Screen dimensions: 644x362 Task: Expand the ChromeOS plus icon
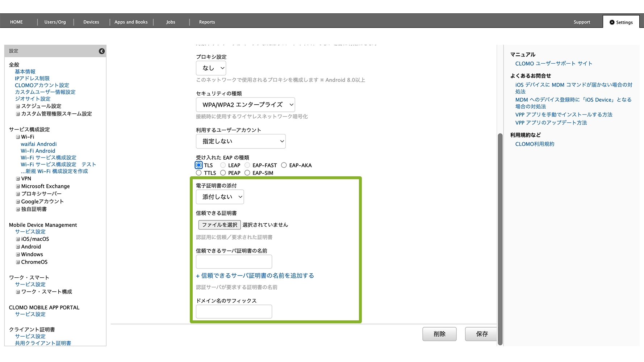(18, 262)
